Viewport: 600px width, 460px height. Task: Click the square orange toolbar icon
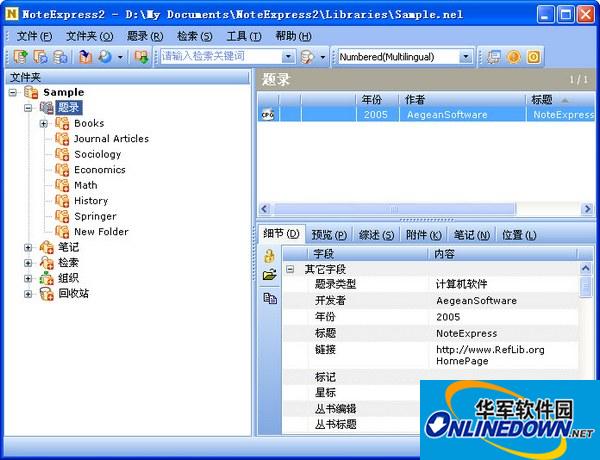tap(533, 57)
